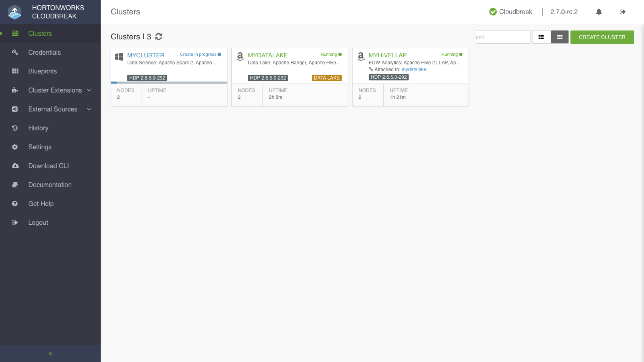Open the notifications bell
644x362 pixels.
[x=599, y=12]
